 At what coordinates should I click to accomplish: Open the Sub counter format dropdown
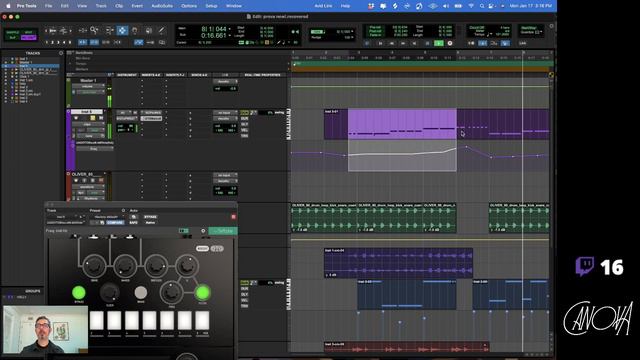coord(230,36)
